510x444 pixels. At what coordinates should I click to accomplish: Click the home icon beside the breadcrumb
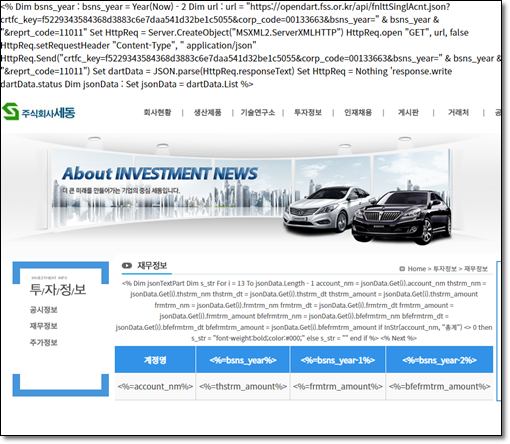click(x=402, y=269)
